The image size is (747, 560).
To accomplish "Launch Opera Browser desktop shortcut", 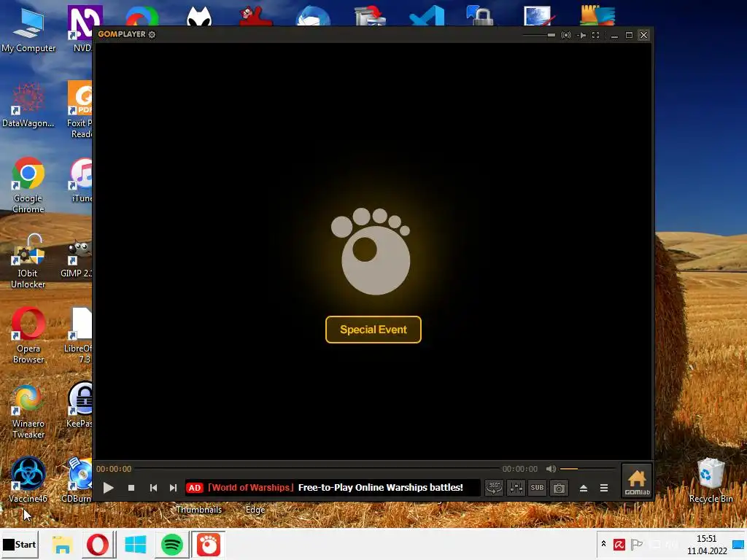I will click(28, 335).
